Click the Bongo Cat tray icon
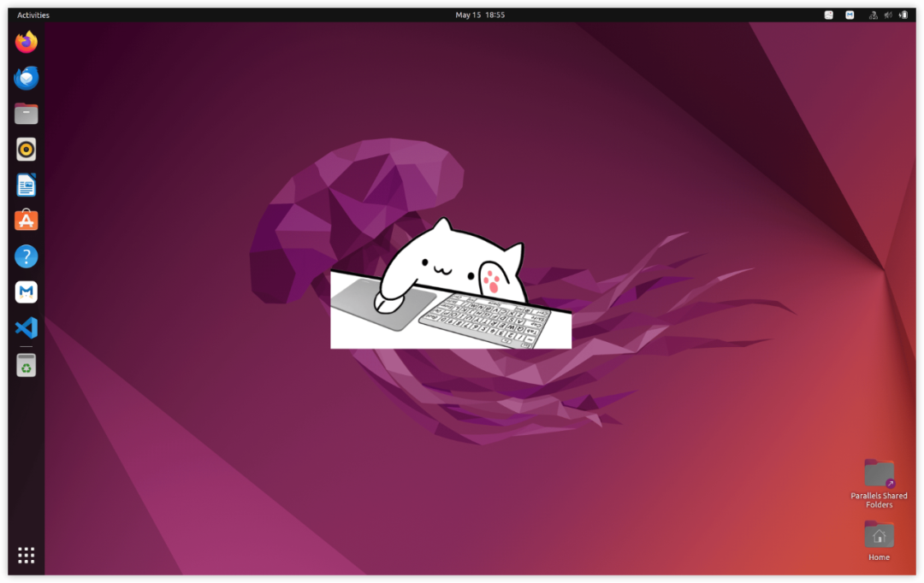The width and height of the screenshot is (924, 583). coord(828,15)
